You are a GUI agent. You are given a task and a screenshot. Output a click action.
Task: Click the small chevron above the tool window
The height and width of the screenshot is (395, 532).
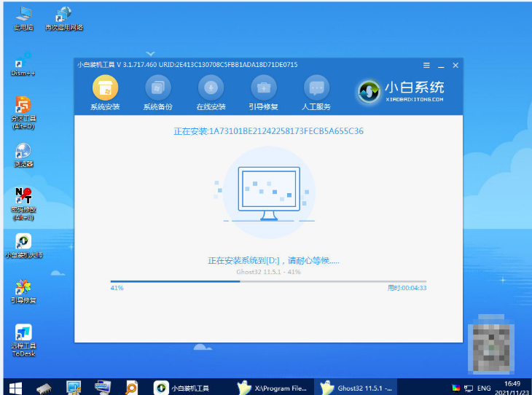click(x=150, y=53)
